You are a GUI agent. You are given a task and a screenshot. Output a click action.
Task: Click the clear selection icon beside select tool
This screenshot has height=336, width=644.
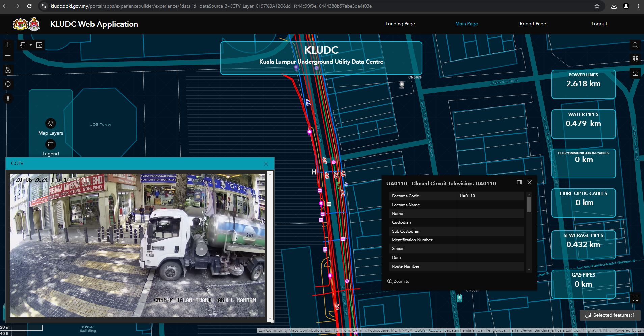(x=39, y=45)
